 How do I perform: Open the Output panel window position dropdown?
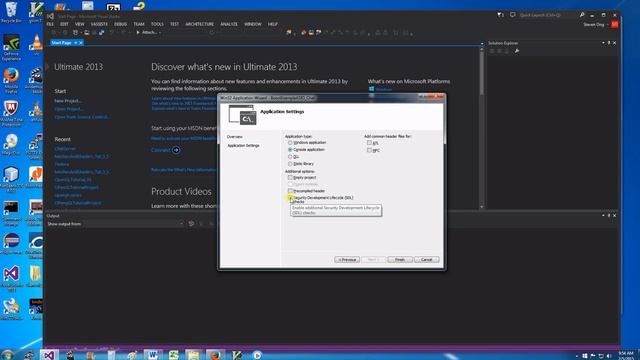603,216
